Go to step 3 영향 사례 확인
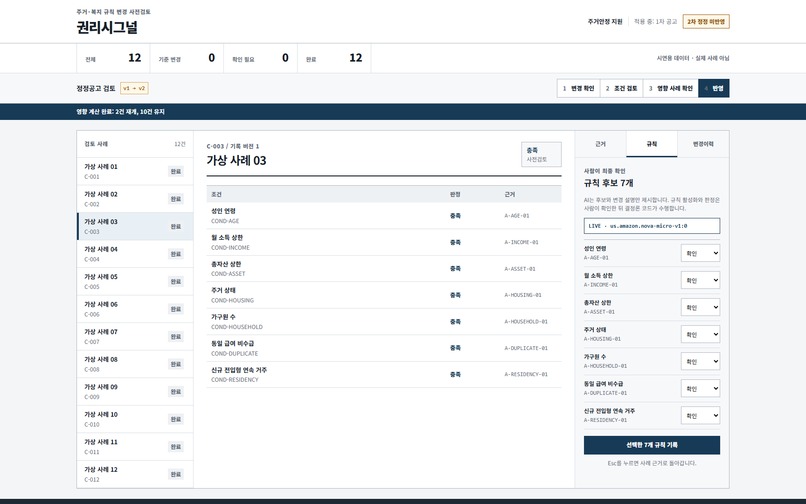Viewport: 806px width, 504px height. 670,88
